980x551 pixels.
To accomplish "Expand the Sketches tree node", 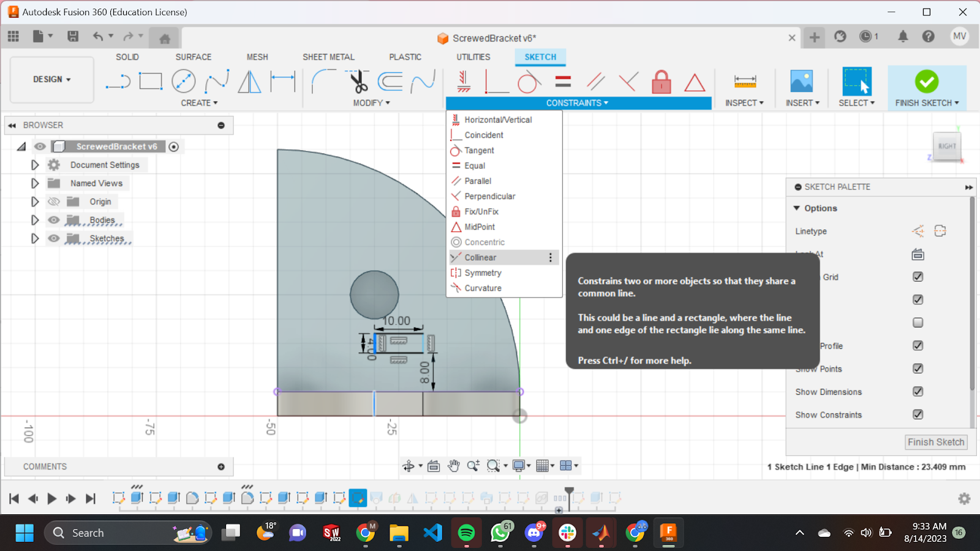I will [35, 238].
